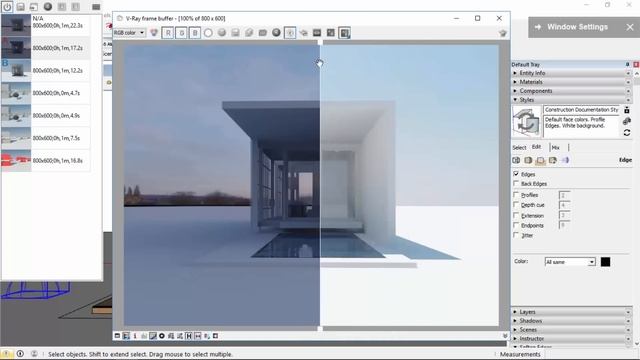Enable the Jitter checkbox

(x=516, y=235)
